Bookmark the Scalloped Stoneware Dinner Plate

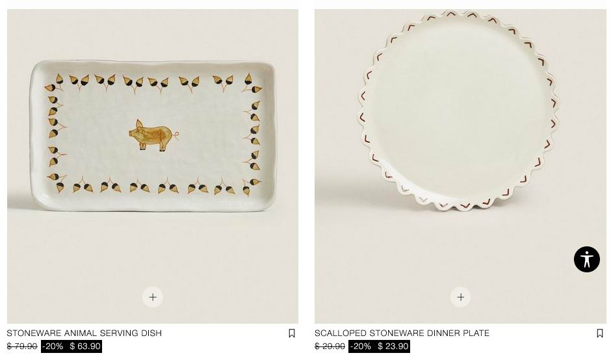pos(600,333)
